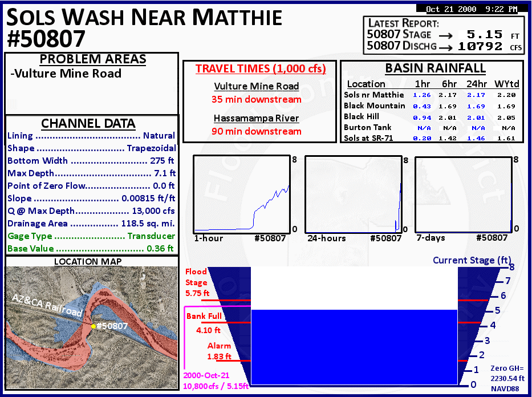Select the 10,800cfs / 5.15ft reading text
532x397 pixels.
216,386
